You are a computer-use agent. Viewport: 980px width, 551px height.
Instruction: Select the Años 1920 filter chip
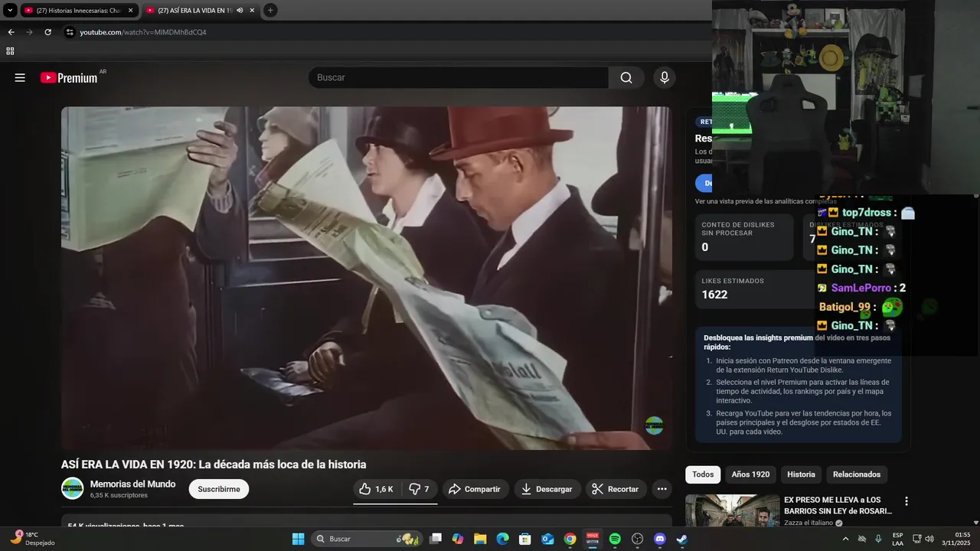750,474
